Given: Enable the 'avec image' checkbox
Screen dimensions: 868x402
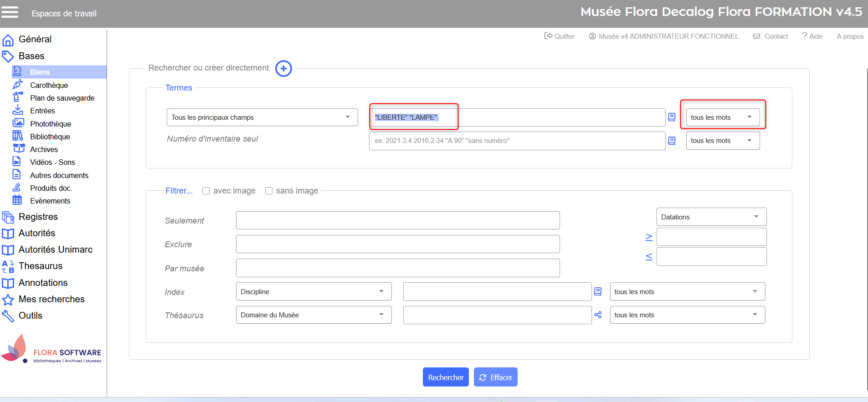Looking at the screenshot, I should point(206,191).
